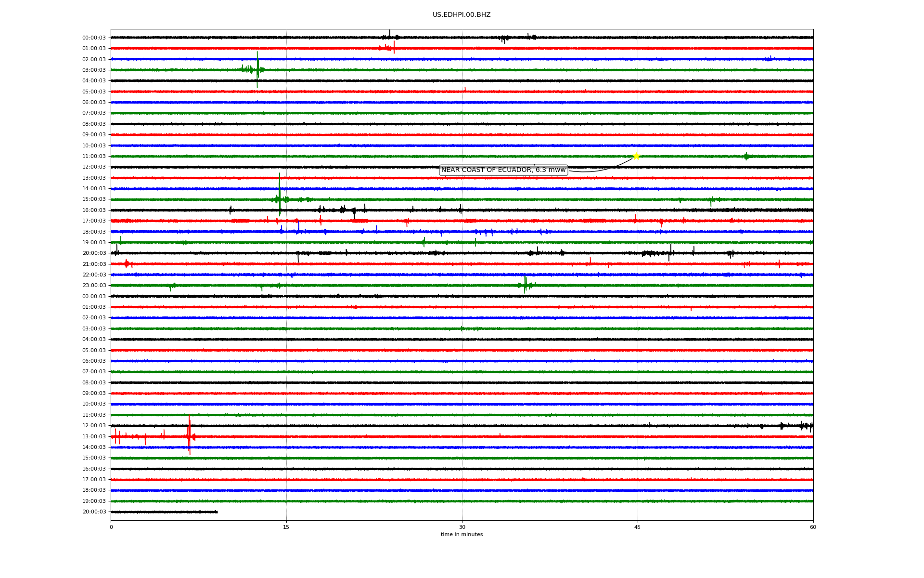Select the 45 tick on the time axis
924x578 pixels.
pyautogui.click(x=638, y=527)
